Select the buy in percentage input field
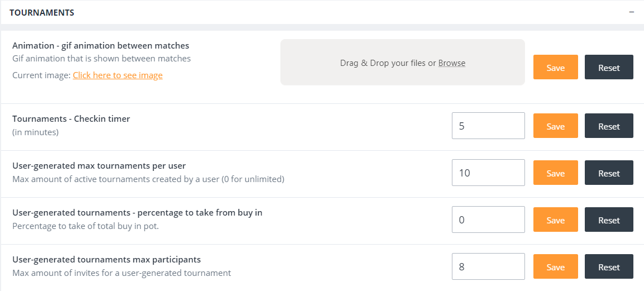Image resolution: width=644 pixels, height=291 pixels. pos(488,220)
